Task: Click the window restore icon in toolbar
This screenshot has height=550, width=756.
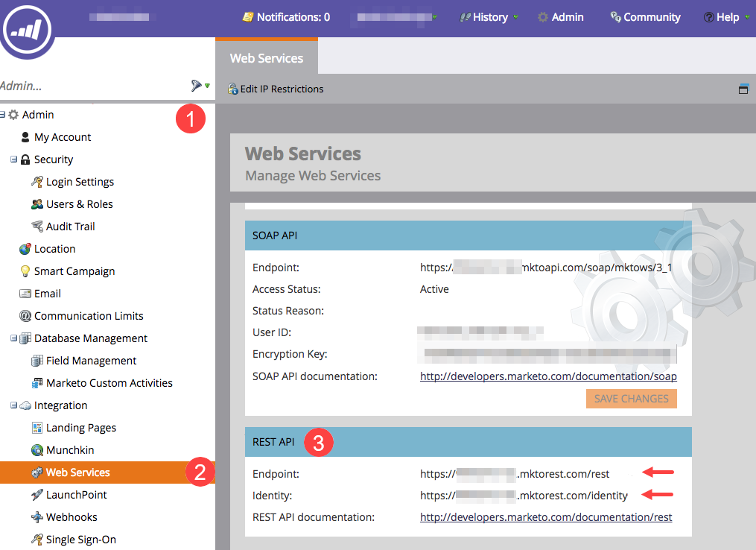Action: click(743, 89)
